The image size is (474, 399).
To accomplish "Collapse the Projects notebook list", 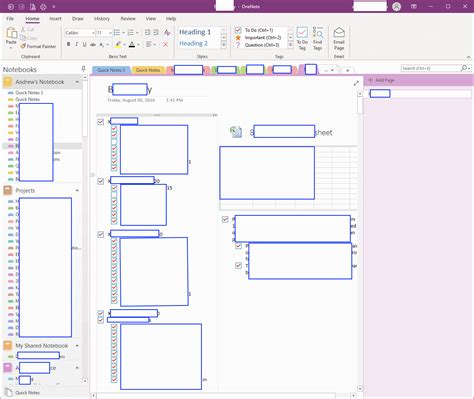I will (77, 190).
